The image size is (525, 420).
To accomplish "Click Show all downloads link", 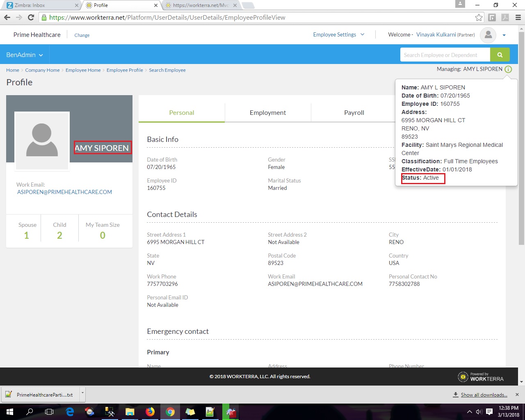I will 484,395.
